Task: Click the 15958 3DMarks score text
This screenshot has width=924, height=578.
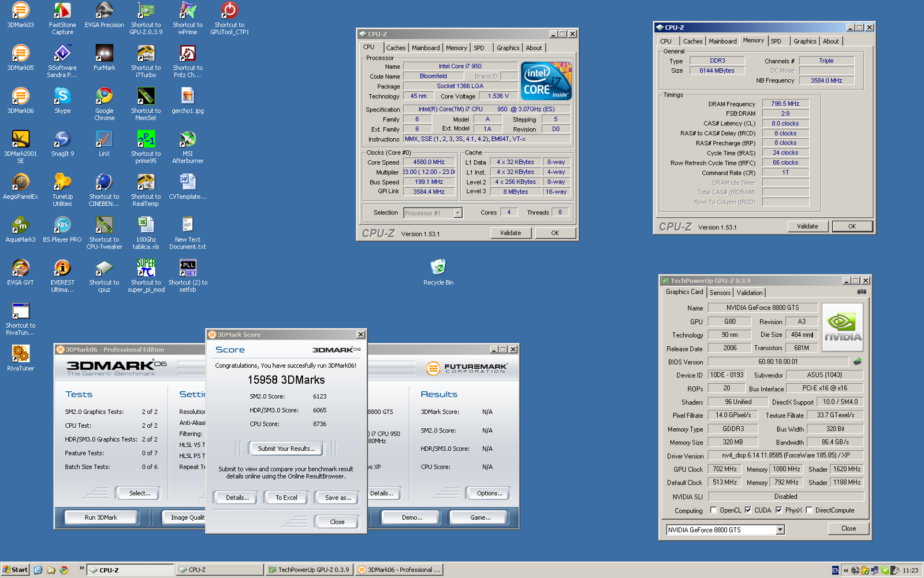Action: pos(286,380)
